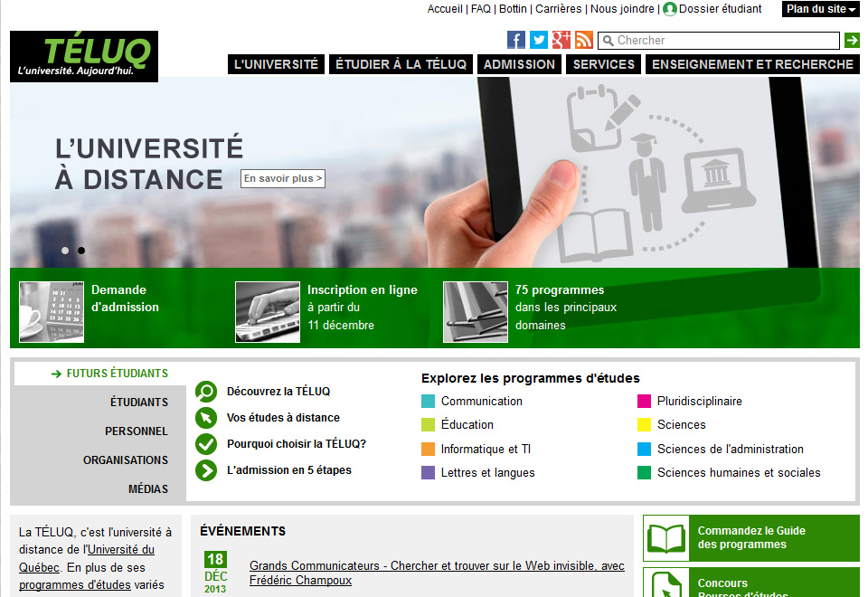Click the Éducation lime color square
Screen dimensions: 868x597
coord(428,425)
